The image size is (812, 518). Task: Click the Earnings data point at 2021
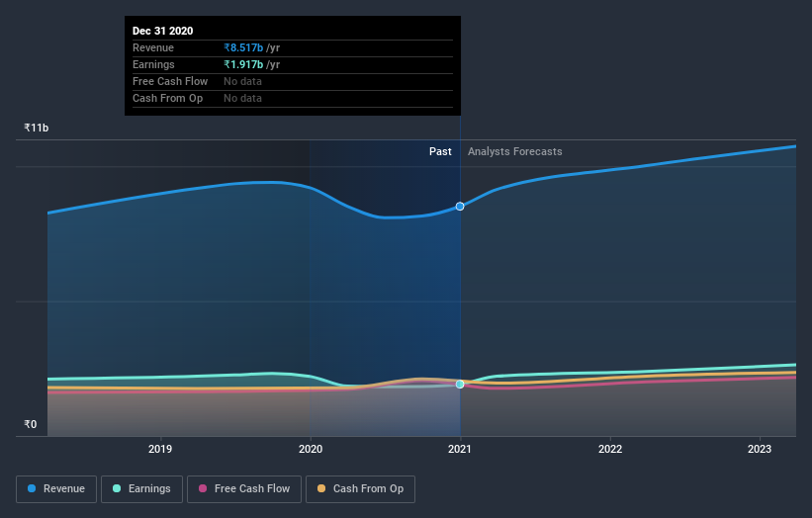click(460, 385)
